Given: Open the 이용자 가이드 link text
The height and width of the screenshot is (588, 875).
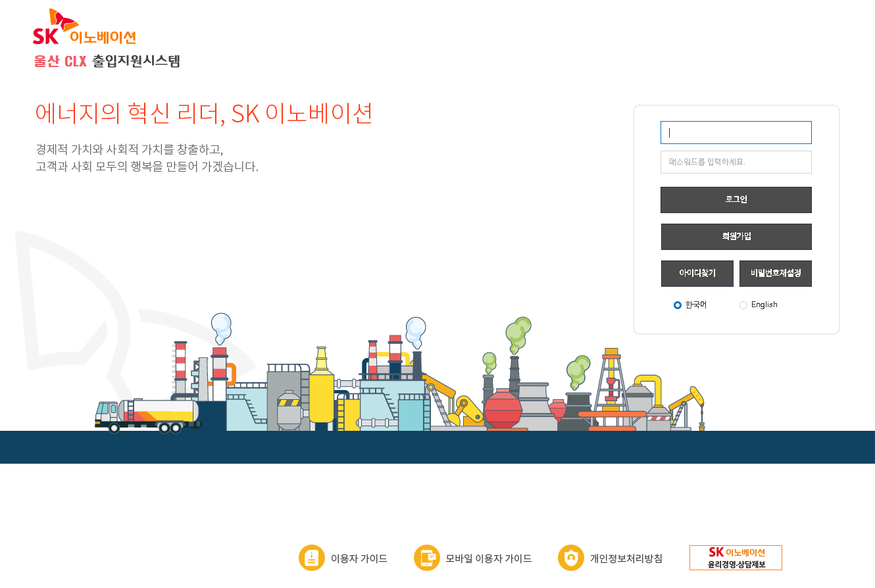Looking at the screenshot, I should coord(359,559).
